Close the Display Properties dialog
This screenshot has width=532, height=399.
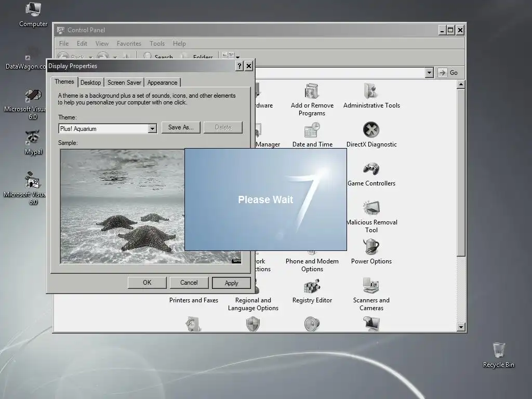click(x=249, y=66)
